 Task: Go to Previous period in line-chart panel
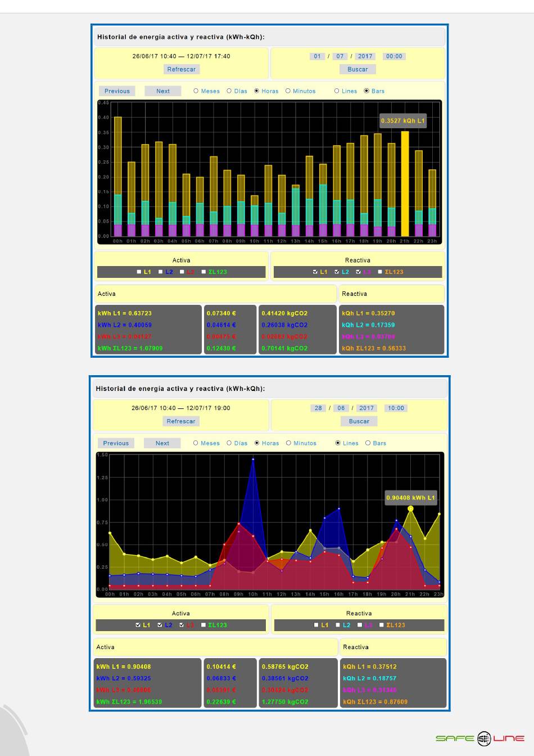(x=116, y=443)
